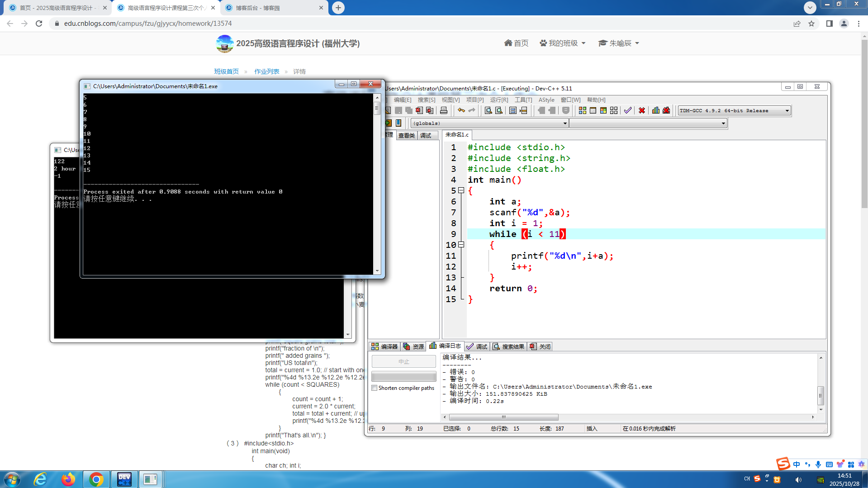Open the Chrome tab search chevron
Screen dimensions: 868x488
[x=810, y=7]
